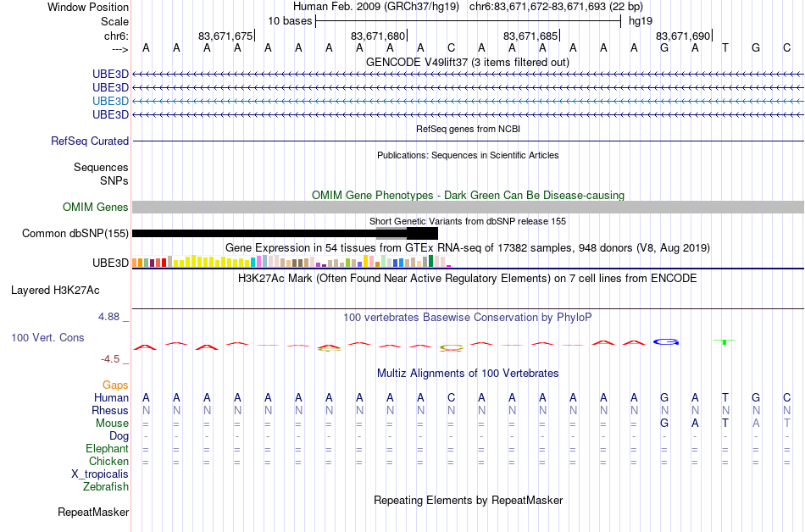
Task: Click the X_tropicalis species label
Action: point(100,474)
